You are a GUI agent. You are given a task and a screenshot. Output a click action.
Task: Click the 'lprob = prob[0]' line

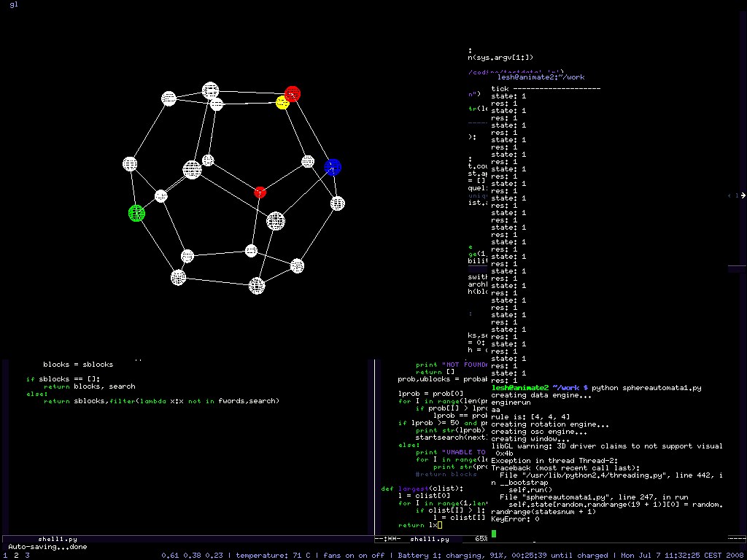pyautogui.click(x=430, y=394)
